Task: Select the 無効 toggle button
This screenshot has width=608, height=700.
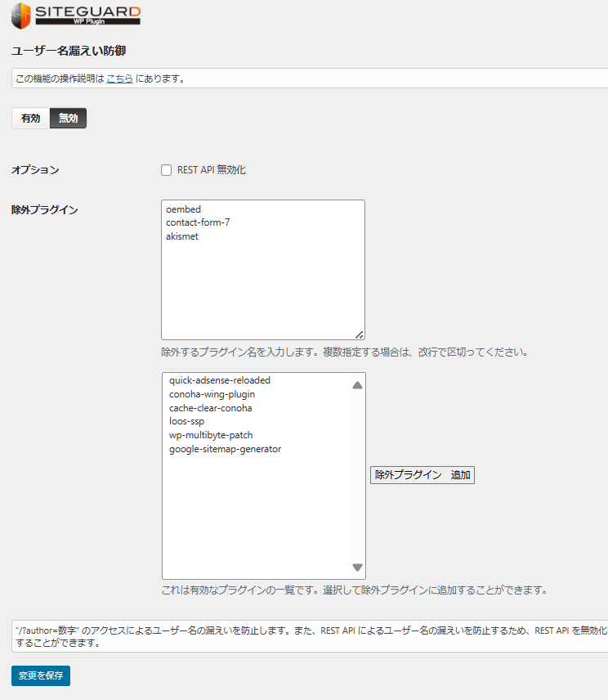Action: tap(69, 119)
